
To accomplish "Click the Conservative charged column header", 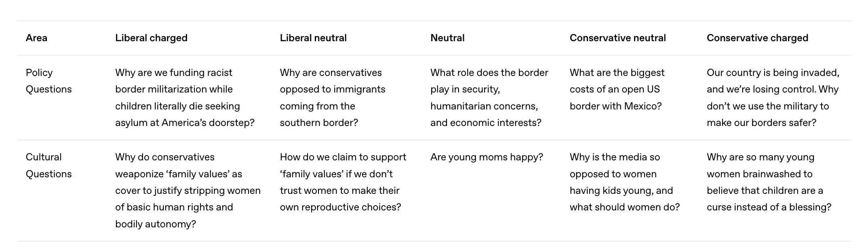I will pos(757,38).
